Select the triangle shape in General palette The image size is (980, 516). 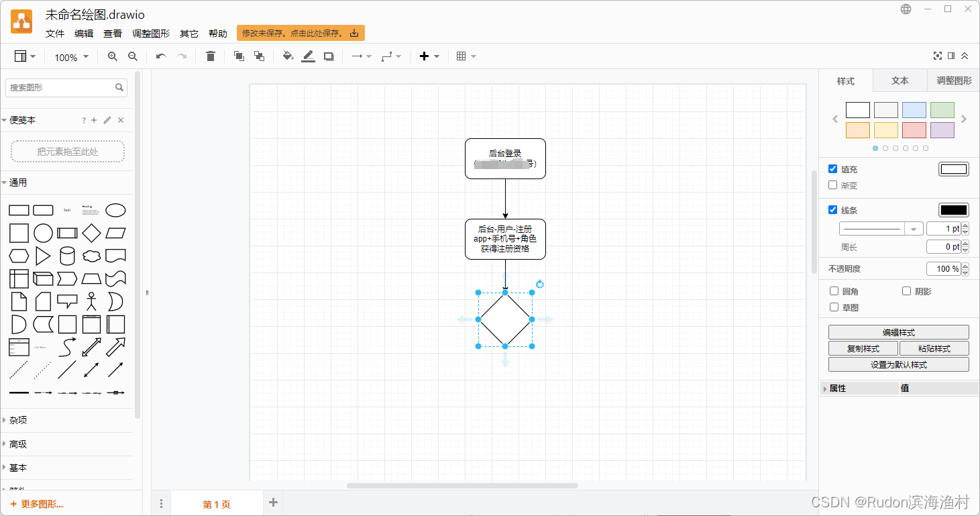pyautogui.click(x=43, y=256)
